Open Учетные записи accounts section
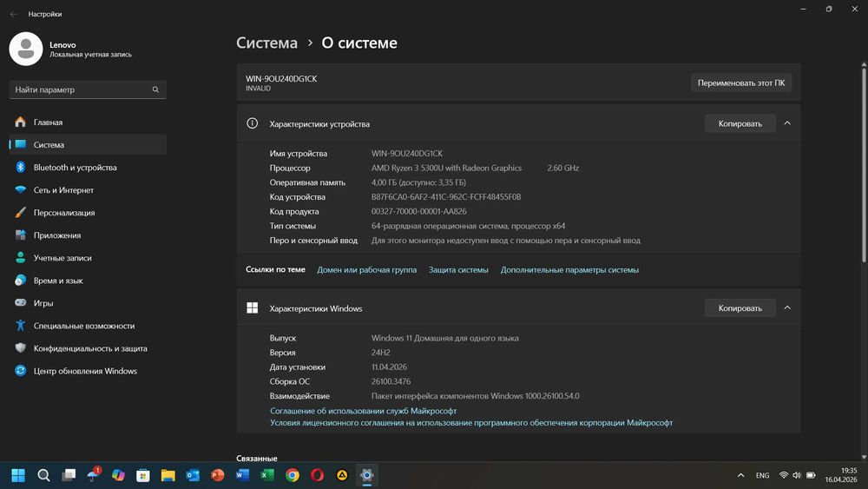The height and width of the screenshot is (489, 868). pyautogui.click(x=88, y=258)
